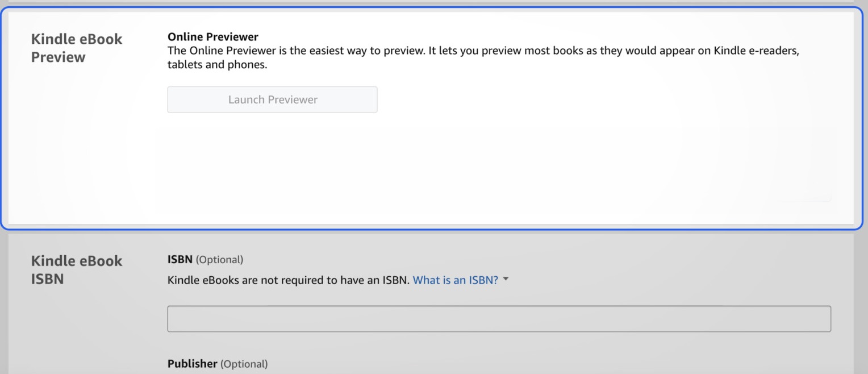
Task: Select the bold "Online Previewer" title
Action: (x=212, y=37)
